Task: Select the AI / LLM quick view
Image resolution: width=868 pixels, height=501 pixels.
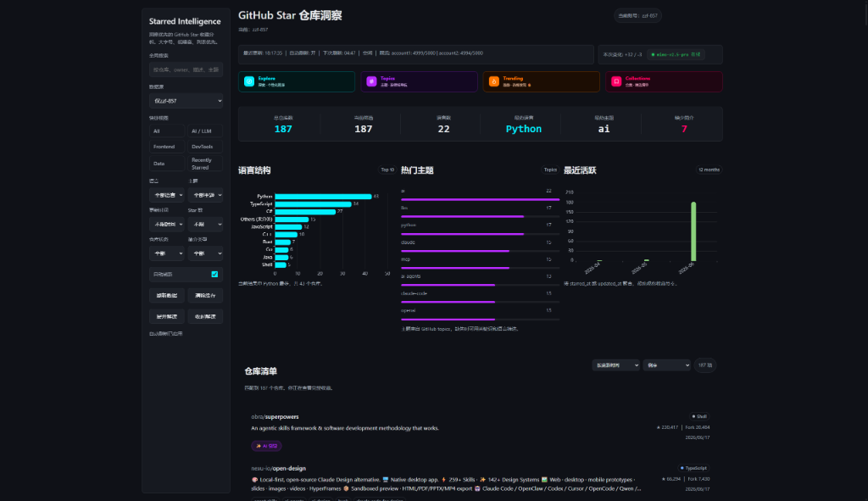Action: point(205,131)
